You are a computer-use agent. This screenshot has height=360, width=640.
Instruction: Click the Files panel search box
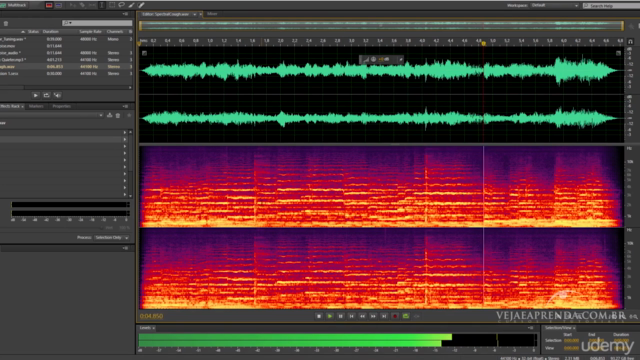[x=97, y=23]
